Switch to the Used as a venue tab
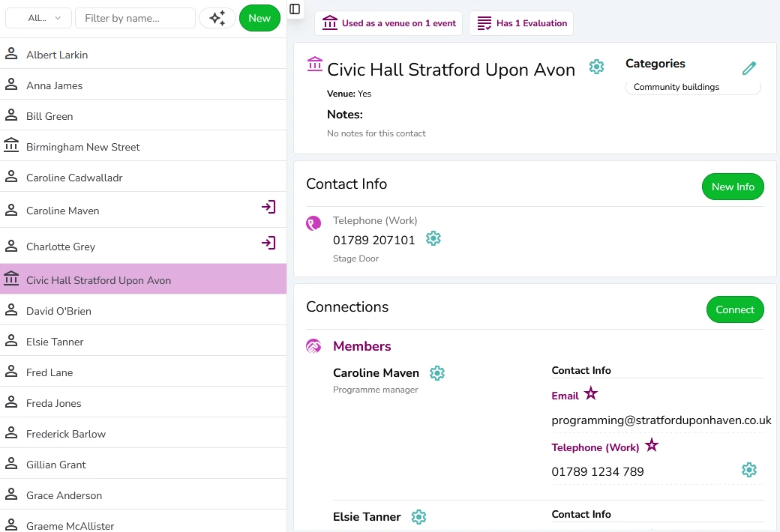Viewport: 780px width, 532px height. [388, 23]
